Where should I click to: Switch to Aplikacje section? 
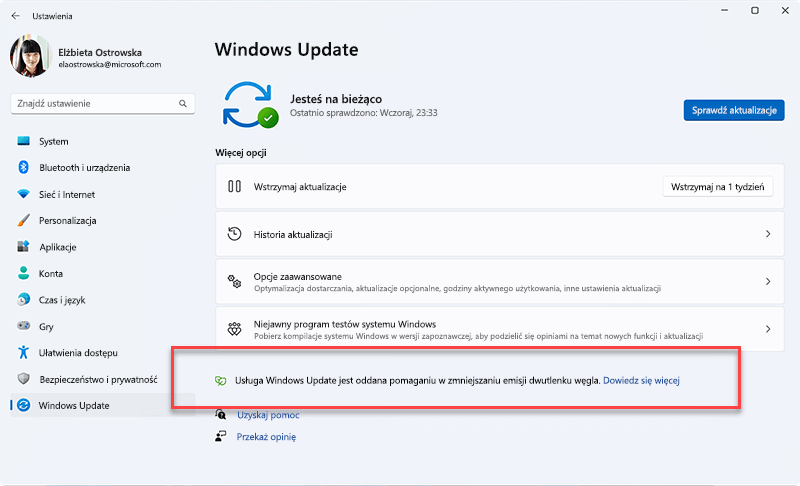pos(58,247)
